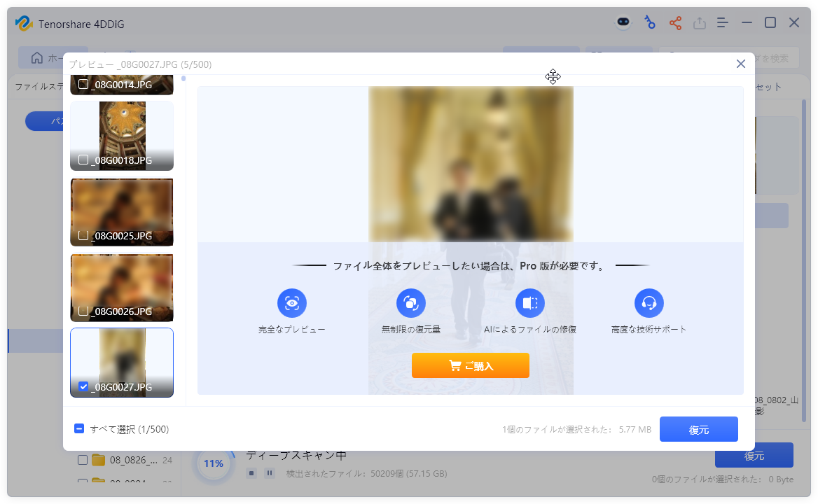Check the _08G0018.JPG checkbox
Image resolution: width=818 pixels, height=504 pixels.
click(83, 160)
